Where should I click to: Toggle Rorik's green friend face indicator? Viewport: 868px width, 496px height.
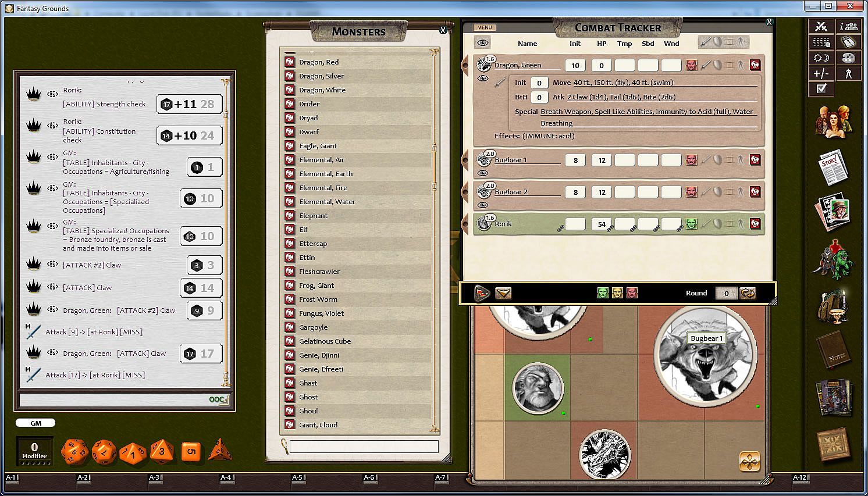tap(691, 224)
